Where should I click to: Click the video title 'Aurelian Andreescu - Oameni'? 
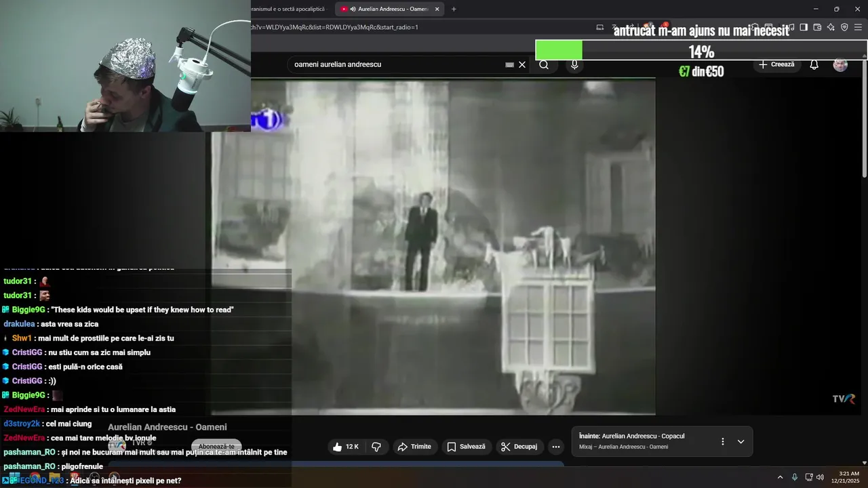point(167,427)
